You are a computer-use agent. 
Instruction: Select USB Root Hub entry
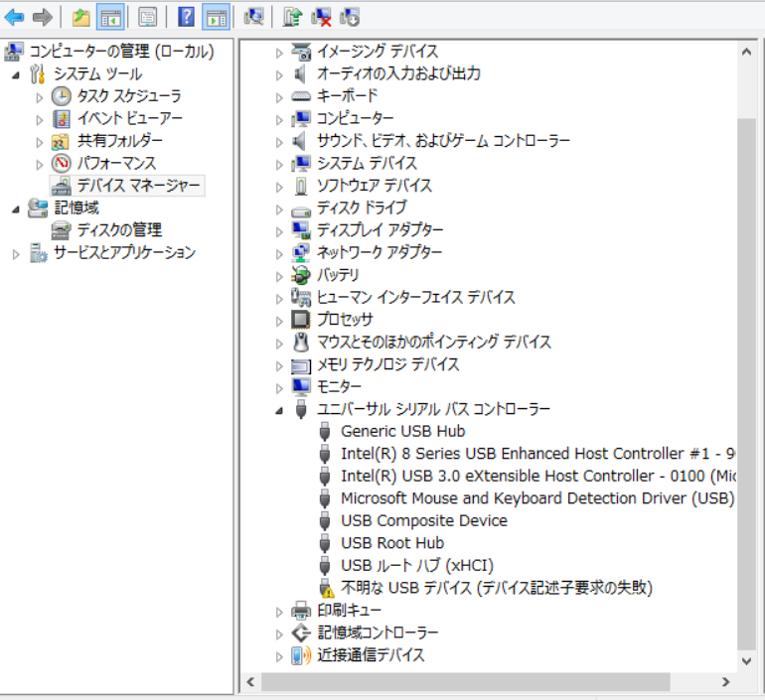392,543
